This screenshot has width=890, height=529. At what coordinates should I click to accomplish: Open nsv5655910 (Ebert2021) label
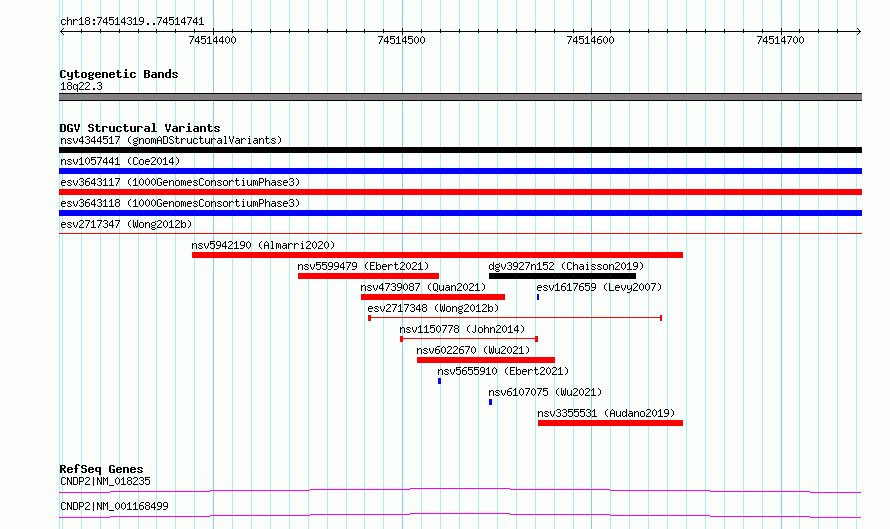[503, 371]
